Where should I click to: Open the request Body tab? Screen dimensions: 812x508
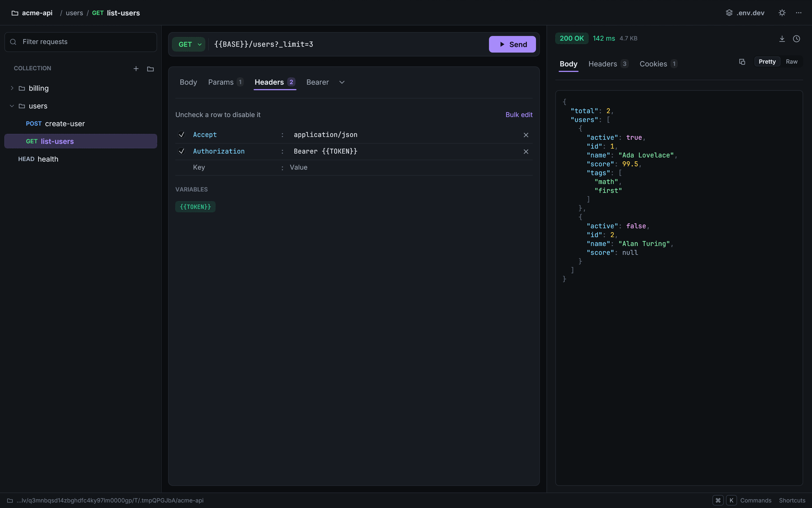click(x=188, y=82)
